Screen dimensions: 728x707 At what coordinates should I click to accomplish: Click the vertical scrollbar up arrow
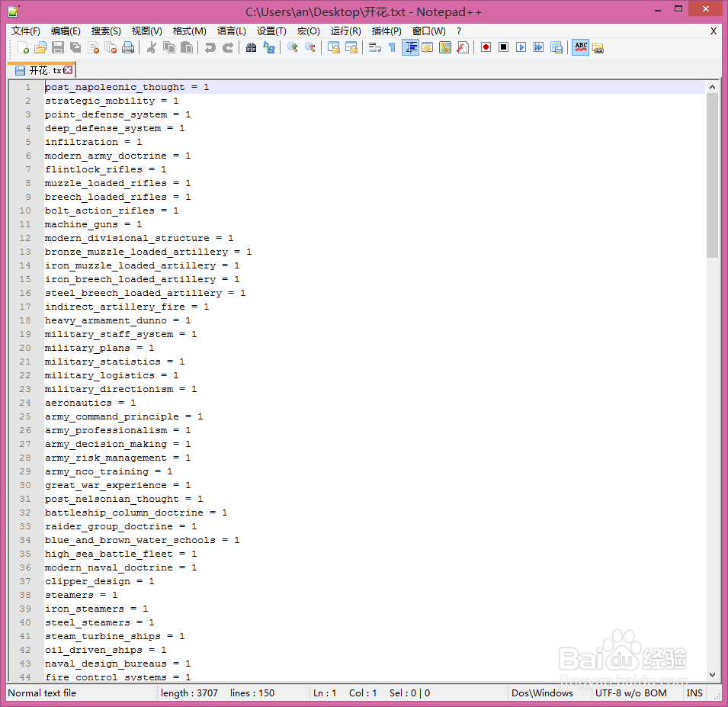point(712,87)
